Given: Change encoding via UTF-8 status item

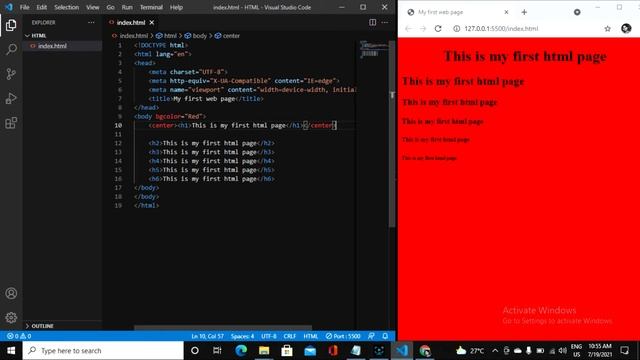Looking at the screenshot, I should [269, 336].
